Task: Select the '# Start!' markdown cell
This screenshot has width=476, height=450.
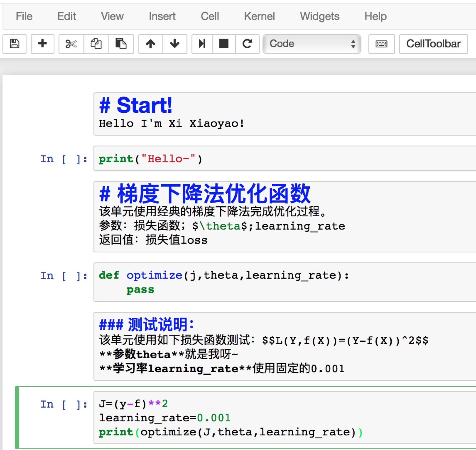Action: 285,114
